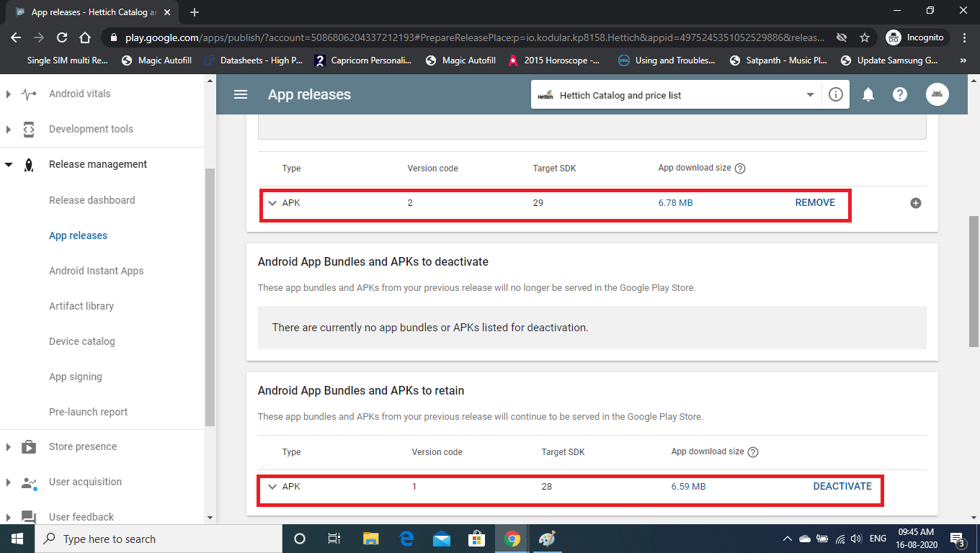
Task: Expand the Store presence section
Action: (x=9, y=447)
